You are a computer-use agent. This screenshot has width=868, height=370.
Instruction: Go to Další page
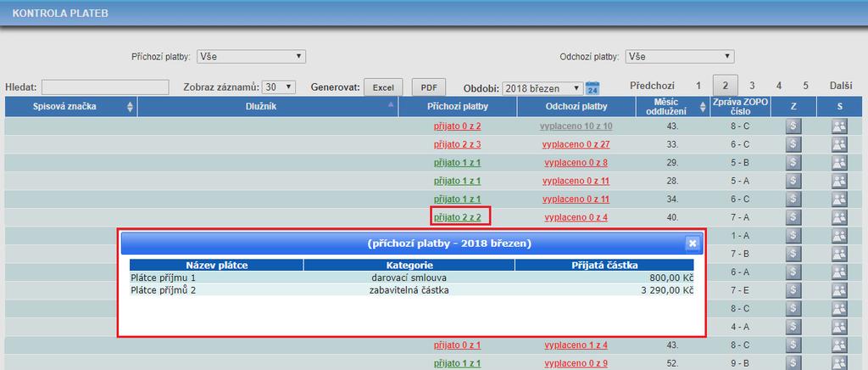point(841,86)
